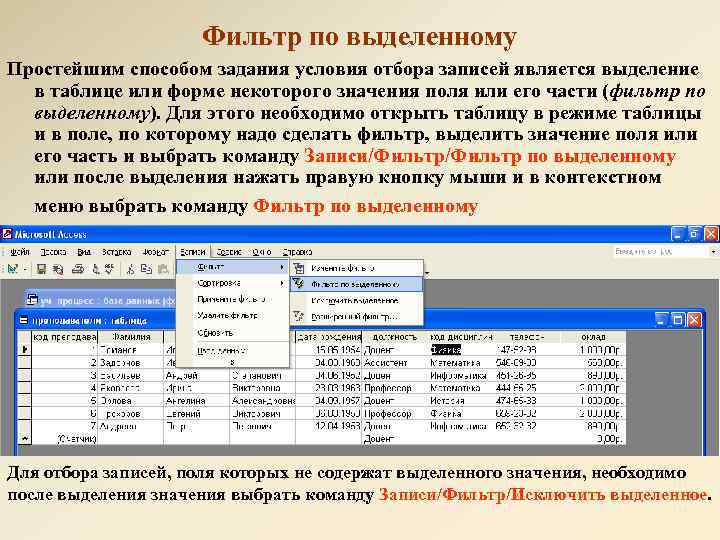Select Изменить фильтр in the submenu
This screenshot has width=720, height=540.
pos(356,268)
